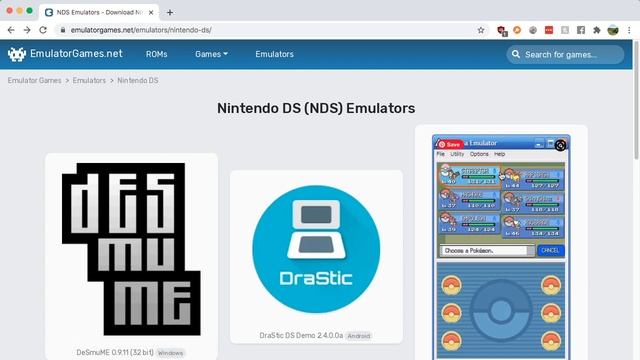Open the profile avatar in toolbar
The image size is (640, 360).
tap(613, 30)
